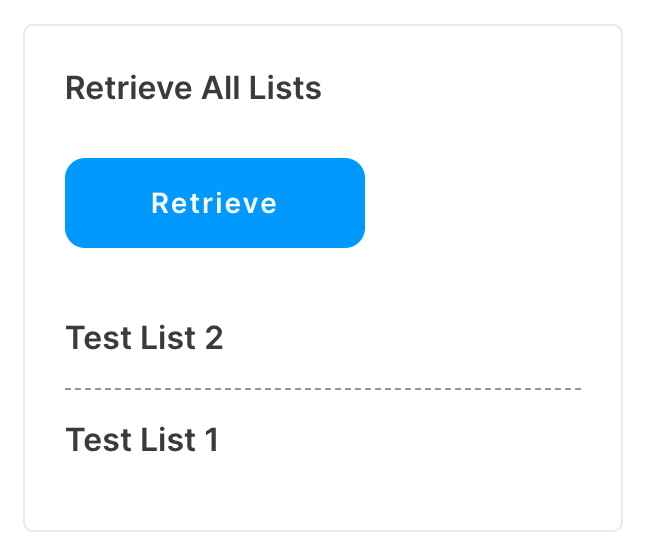Select the Test List 1 entry
646x558 pixels.
[x=142, y=440]
